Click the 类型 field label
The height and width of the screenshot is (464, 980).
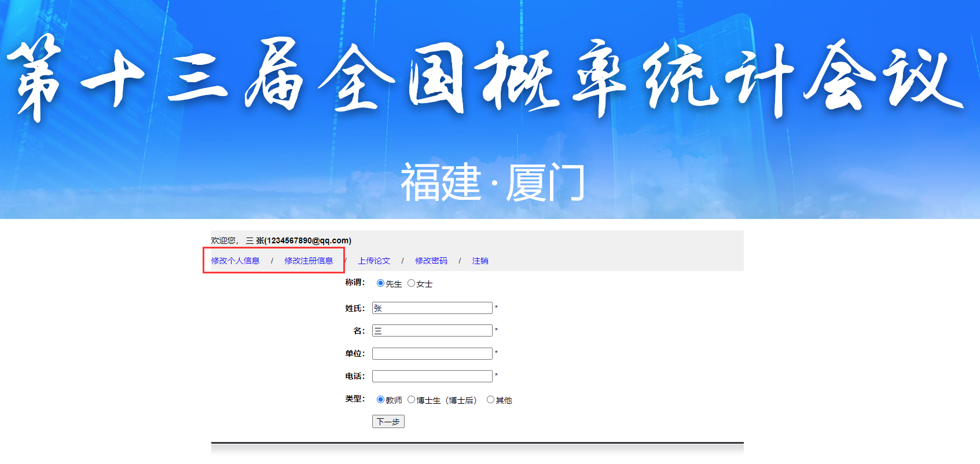pos(355,399)
